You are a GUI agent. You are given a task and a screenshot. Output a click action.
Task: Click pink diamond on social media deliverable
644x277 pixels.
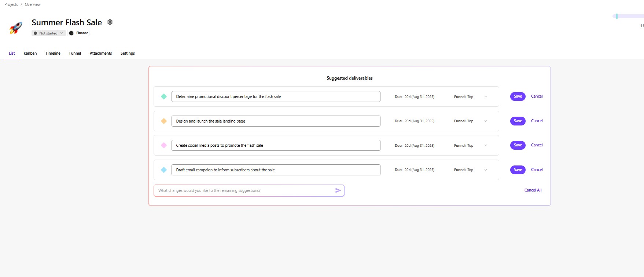(164, 145)
